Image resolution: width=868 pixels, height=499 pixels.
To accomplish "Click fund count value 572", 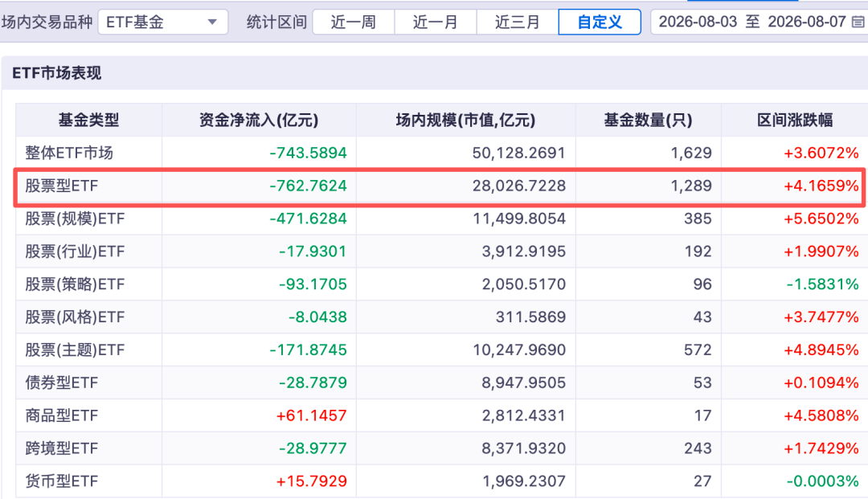I will click(698, 350).
